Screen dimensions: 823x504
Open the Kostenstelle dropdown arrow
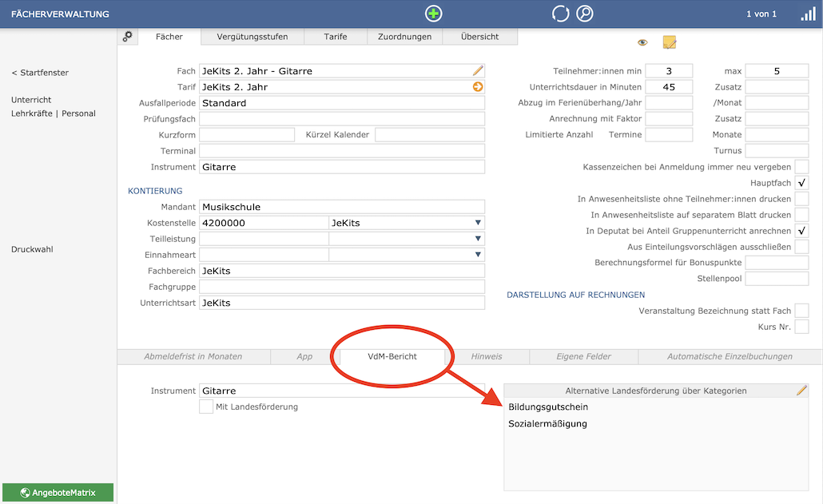point(478,223)
